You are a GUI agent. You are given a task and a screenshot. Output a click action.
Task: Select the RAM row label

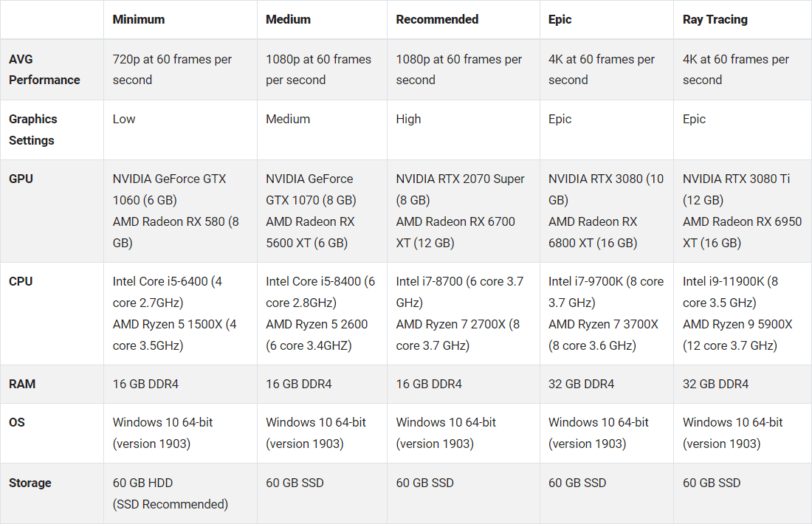pyautogui.click(x=22, y=384)
